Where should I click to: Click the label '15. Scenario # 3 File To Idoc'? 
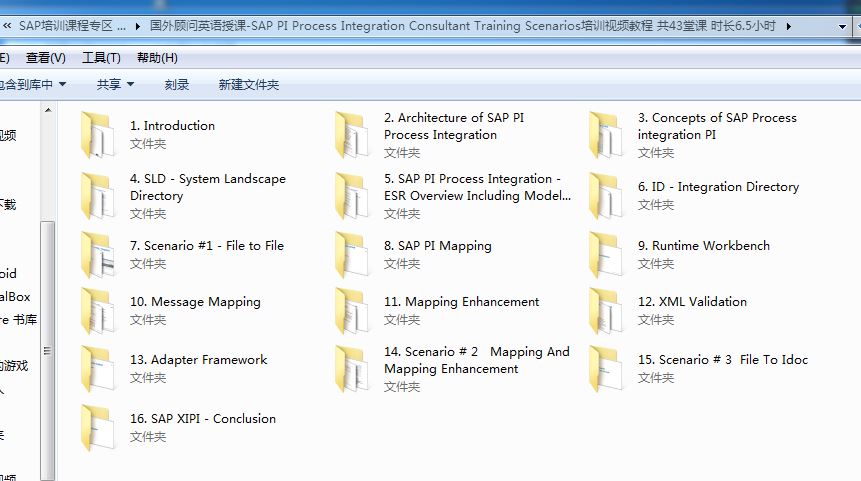point(723,360)
